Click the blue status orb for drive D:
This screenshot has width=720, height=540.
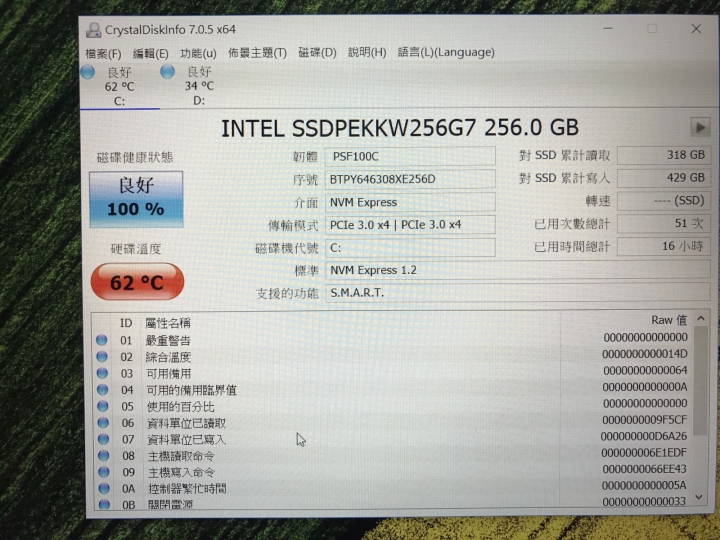click(168, 71)
